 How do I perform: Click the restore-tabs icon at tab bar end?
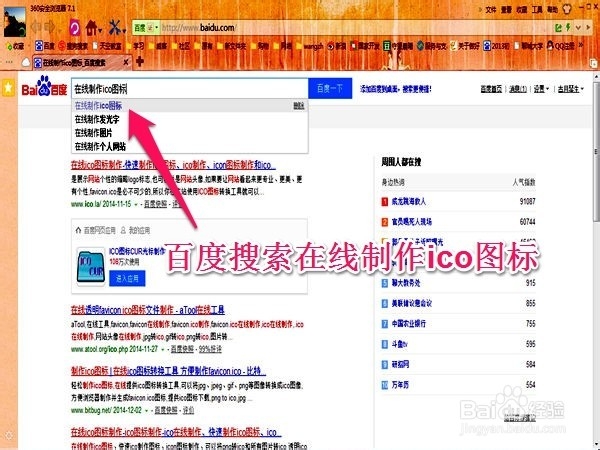(593, 63)
